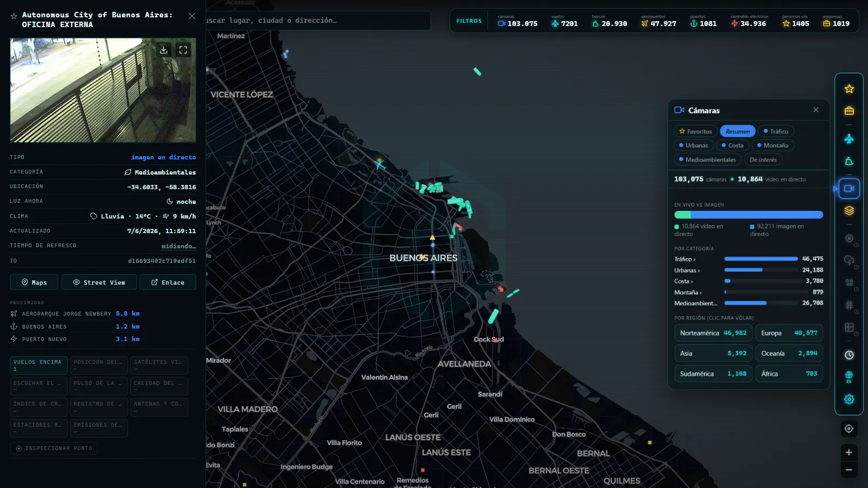868x488 pixels.
Task: Open the layers stack icon in sidebar
Action: point(849,211)
